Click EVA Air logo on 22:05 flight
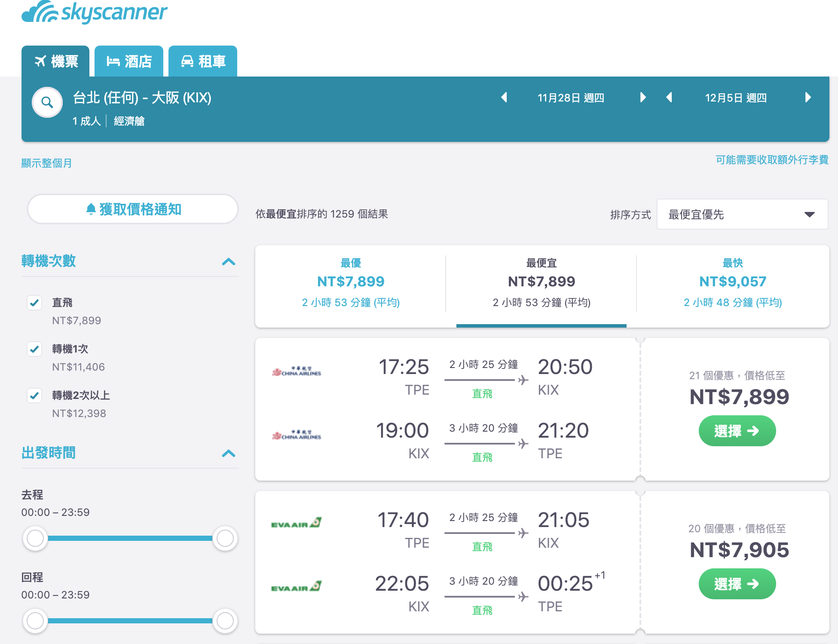The image size is (838, 644). 297,586
